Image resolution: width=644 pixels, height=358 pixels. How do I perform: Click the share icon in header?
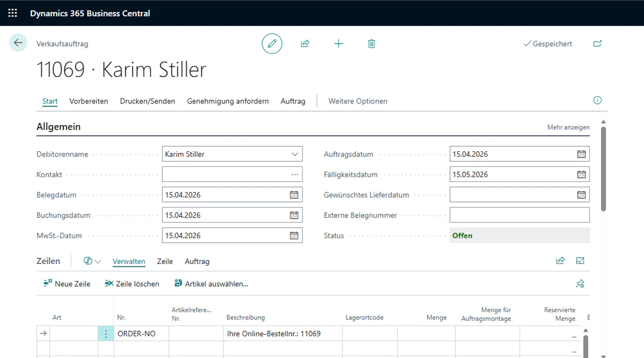pyautogui.click(x=305, y=43)
